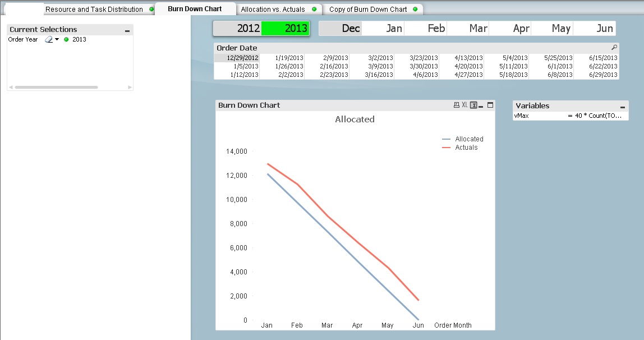
Task: Select order date 4/27/2013
Action: point(461,75)
